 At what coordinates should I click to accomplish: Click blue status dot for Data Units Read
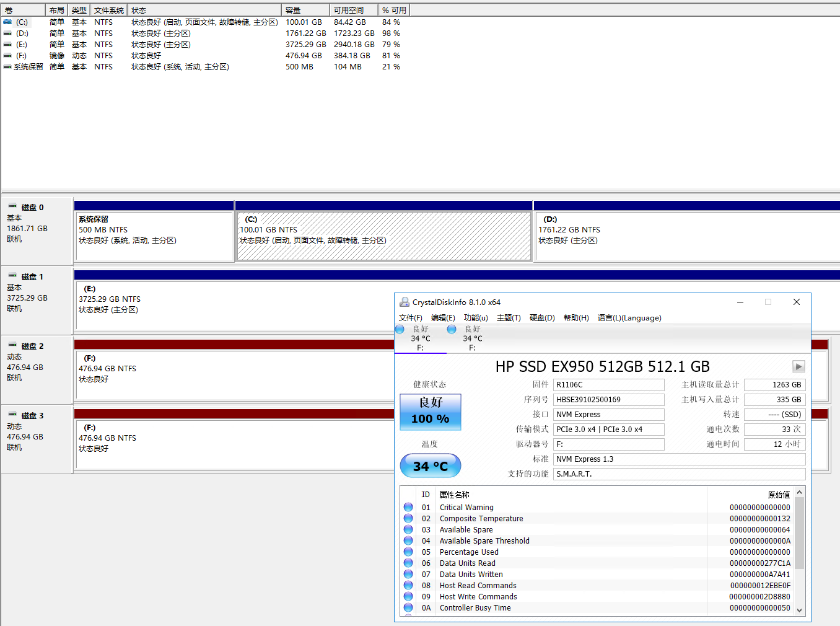[x=408, y=563]
